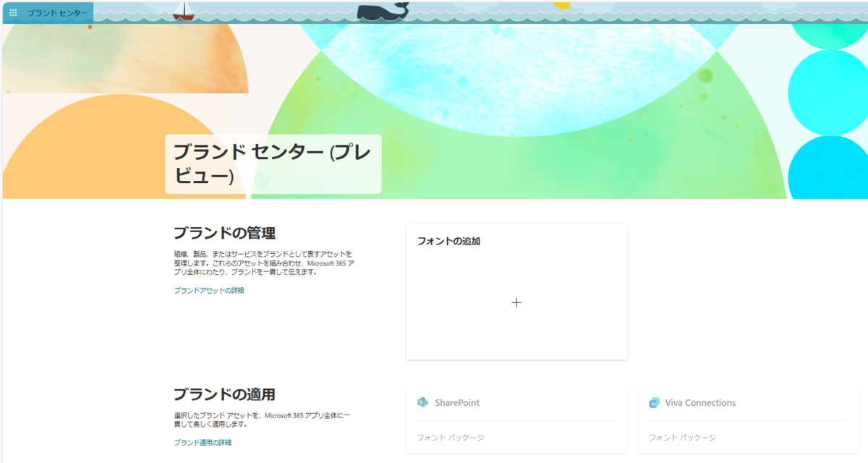868x463 pixels.
Task: Click the ブランド センター (プレビュー) banner title
Action: (x=272, y=164)
